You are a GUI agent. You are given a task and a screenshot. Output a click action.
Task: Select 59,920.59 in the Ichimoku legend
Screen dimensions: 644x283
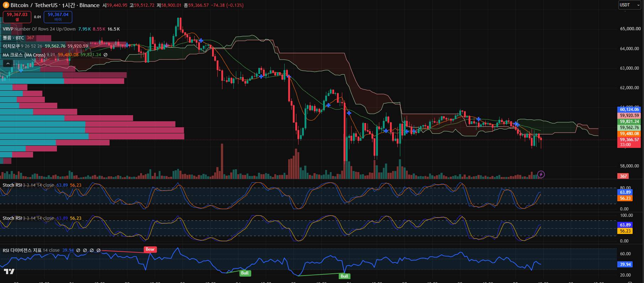pos(78,46)
